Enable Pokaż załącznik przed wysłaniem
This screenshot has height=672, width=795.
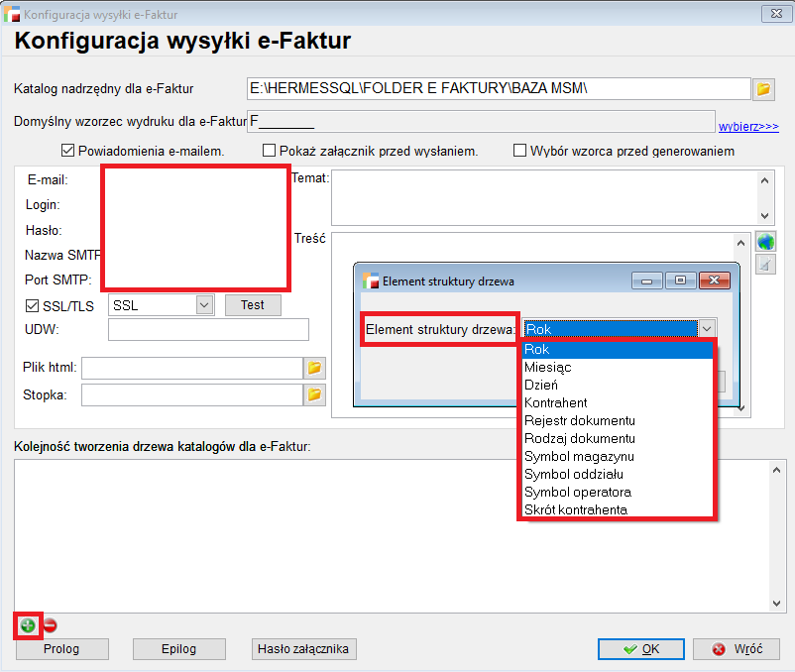[x=269, y=151]
